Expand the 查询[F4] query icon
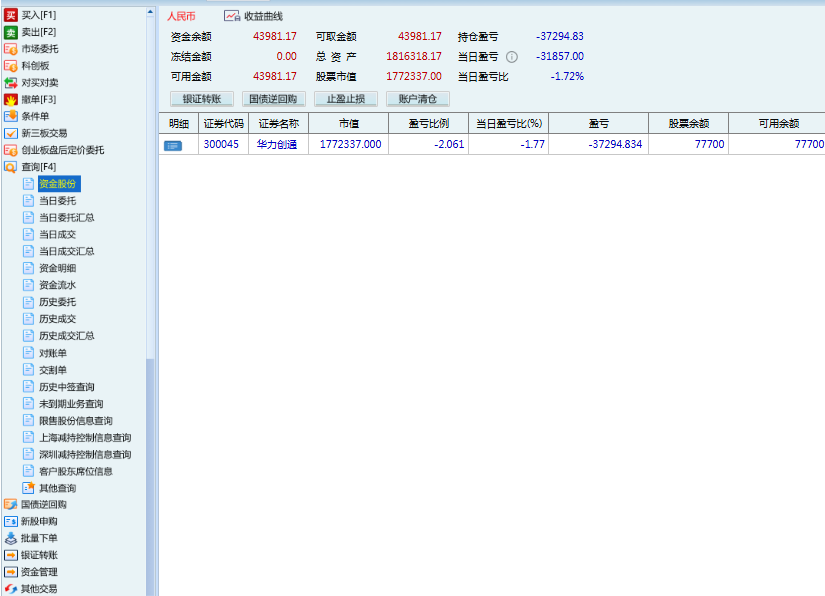This screenshot has width=825, height=596. pyautogui.click(x=11, y=167)
